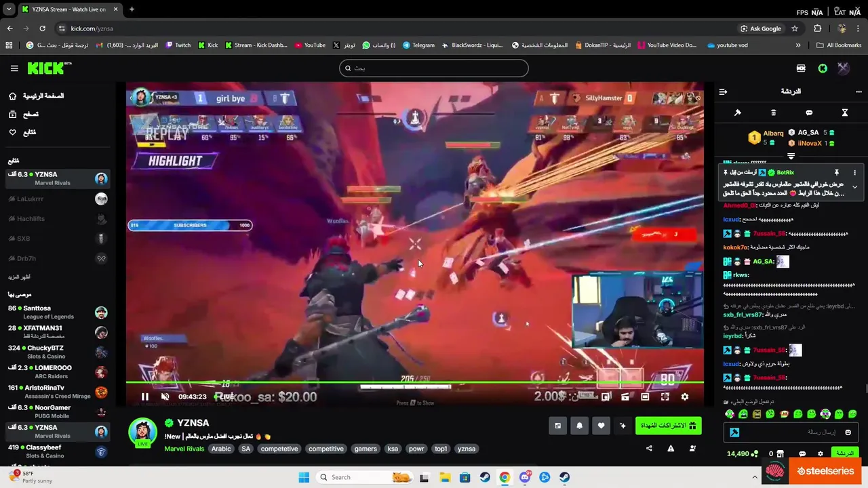Open Hachlifts channel in sidebar

pos(57,218)
